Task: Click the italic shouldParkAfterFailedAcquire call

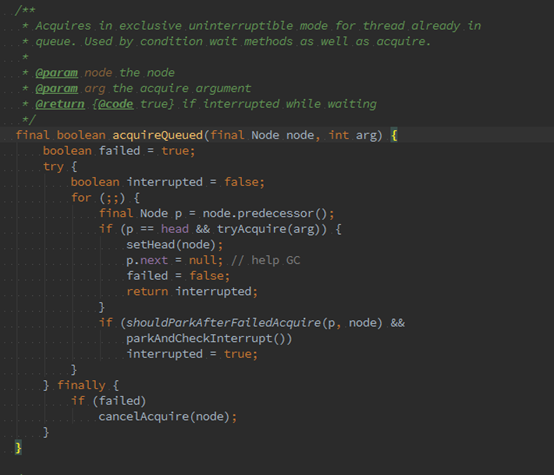Action: [x=223, y=323]
